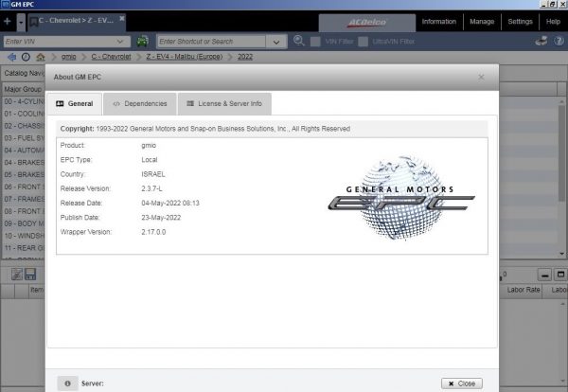
Task: Expand the VIN history dropdown
Action: 120,42
